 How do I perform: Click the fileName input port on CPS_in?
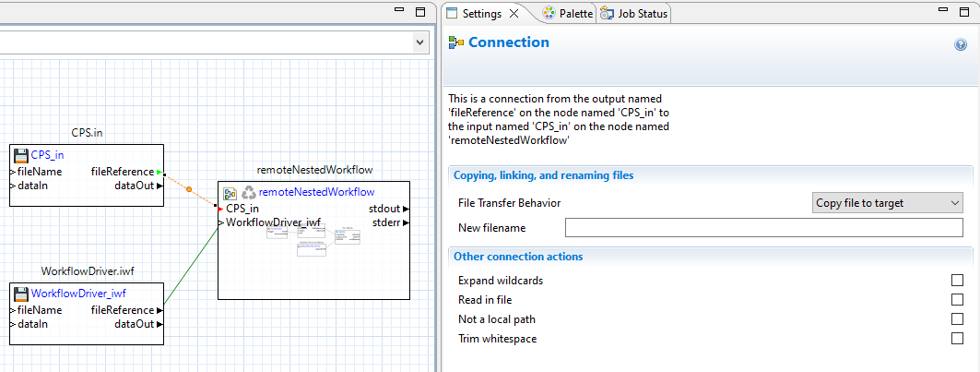coord(13,172)
